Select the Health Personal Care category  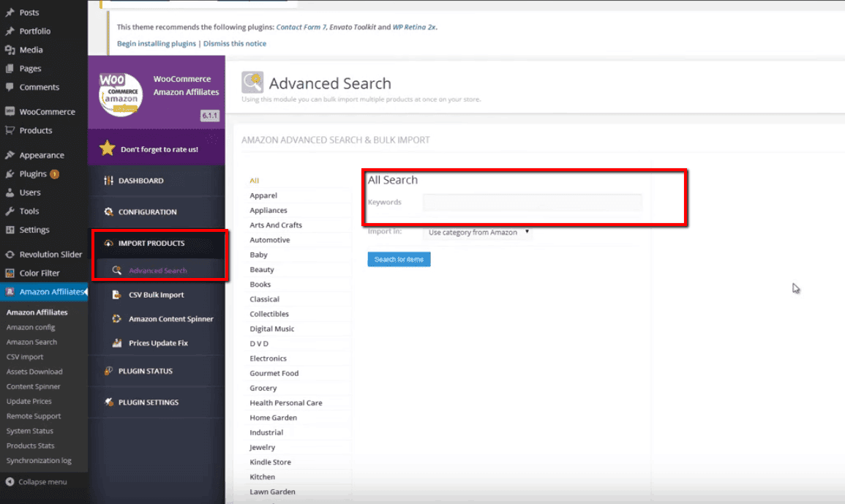pyautogui.click(x=286, y=402)
